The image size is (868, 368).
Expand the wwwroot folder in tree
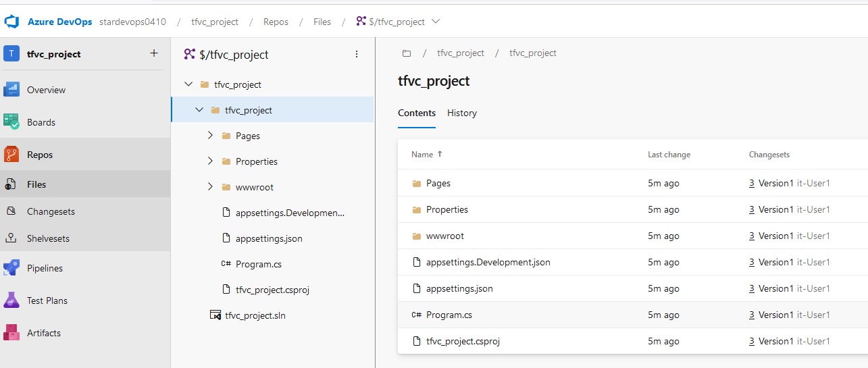(210, 187)
